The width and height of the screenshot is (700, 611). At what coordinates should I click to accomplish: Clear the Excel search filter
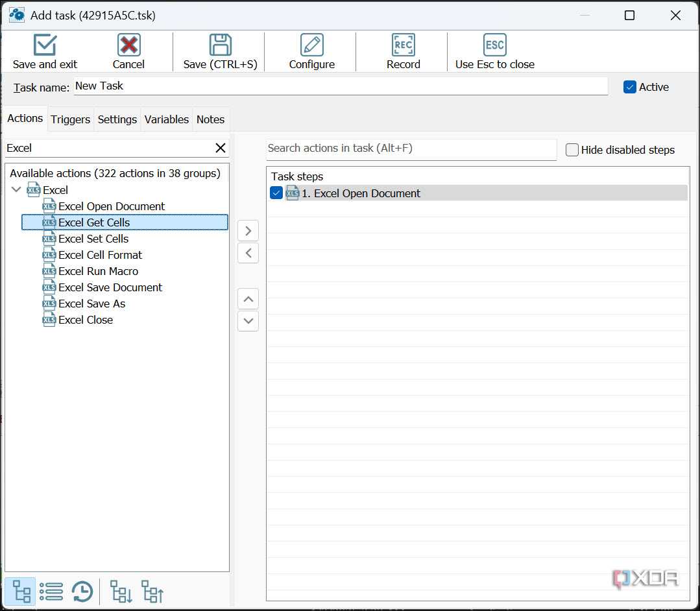pos(221,148)
